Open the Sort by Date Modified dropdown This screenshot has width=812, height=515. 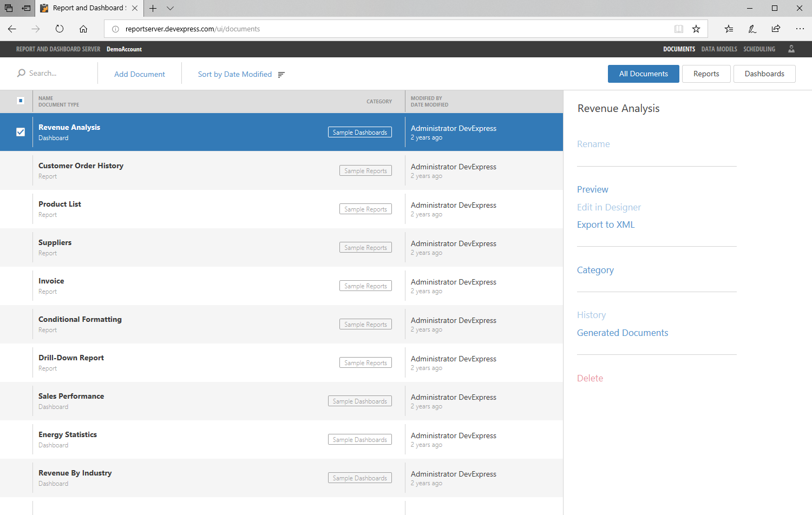pos(234,74)
